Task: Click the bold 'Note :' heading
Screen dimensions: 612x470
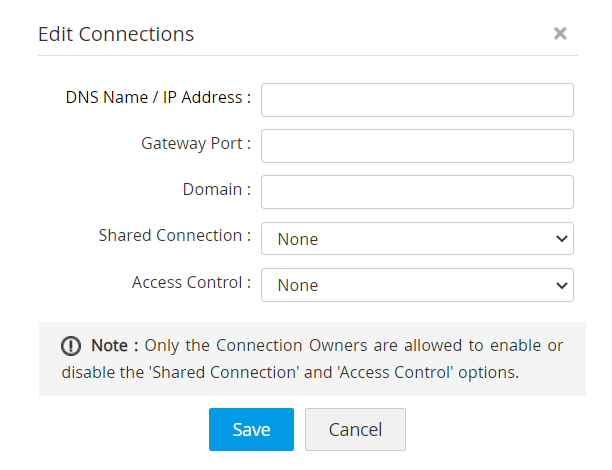Action: [x=115, y=346]
